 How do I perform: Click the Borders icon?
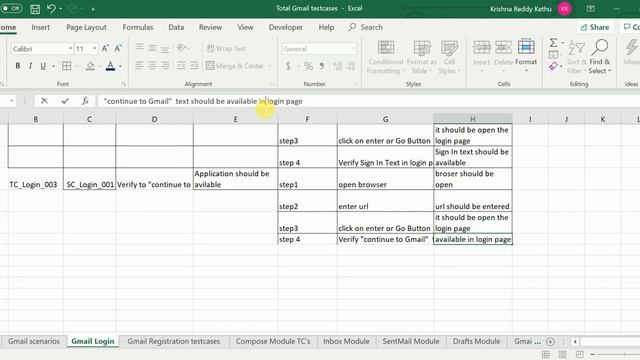(67, 66)
